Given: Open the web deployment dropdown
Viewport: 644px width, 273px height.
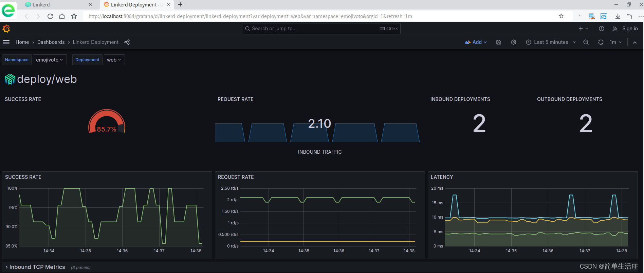Looking at the screenshot, I should coord(114,60).
